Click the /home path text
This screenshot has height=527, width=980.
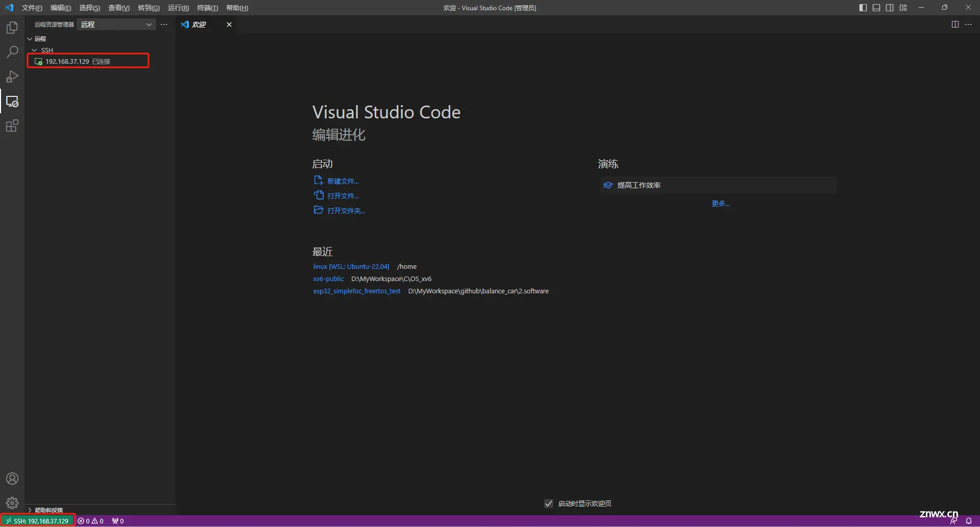[407, 266]
